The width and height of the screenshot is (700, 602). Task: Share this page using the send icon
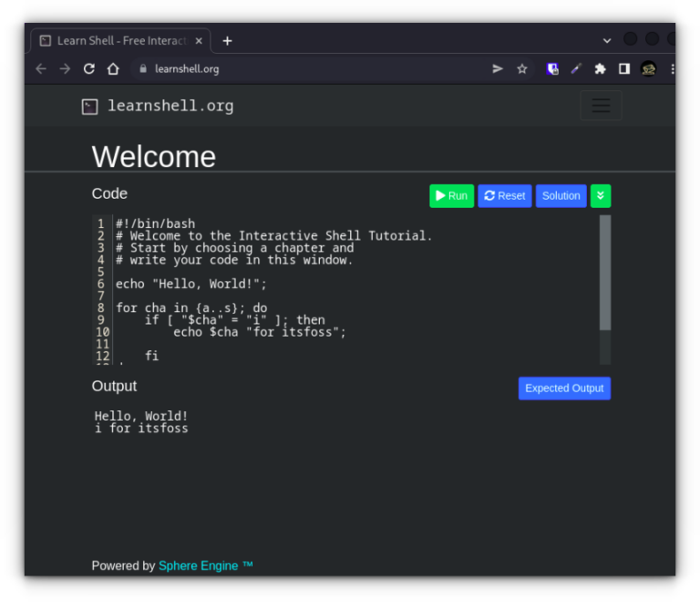click(498, 68)
